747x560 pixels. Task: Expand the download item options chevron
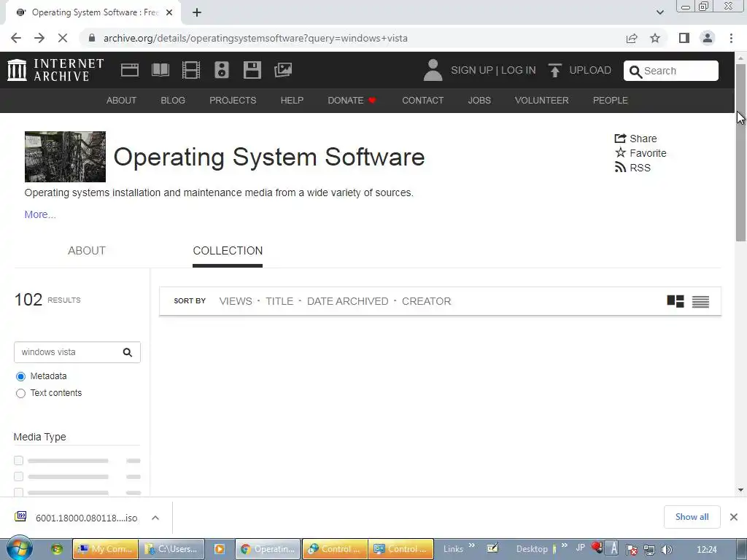(x=155, y=518)
